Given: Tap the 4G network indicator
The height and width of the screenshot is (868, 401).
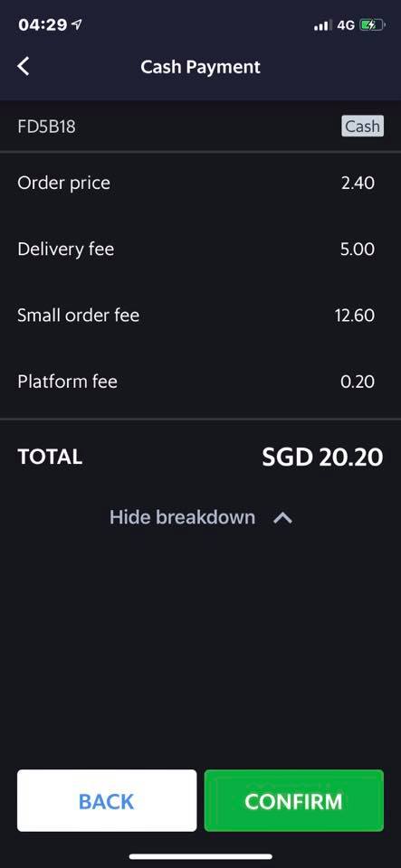Looking at the screenshot, I should pos(346,25).
